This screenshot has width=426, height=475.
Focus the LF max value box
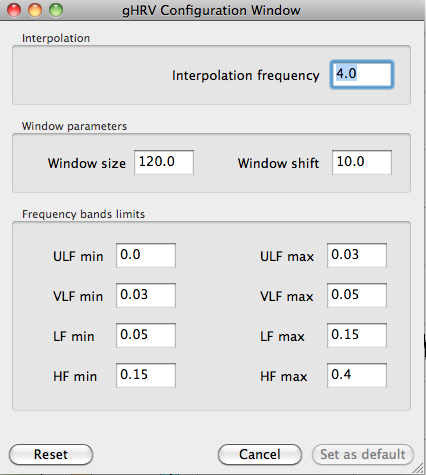357,335
